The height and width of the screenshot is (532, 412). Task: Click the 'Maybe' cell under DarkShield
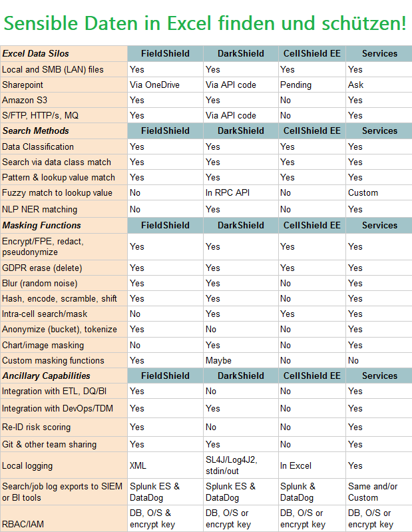[x=218, y=360]
